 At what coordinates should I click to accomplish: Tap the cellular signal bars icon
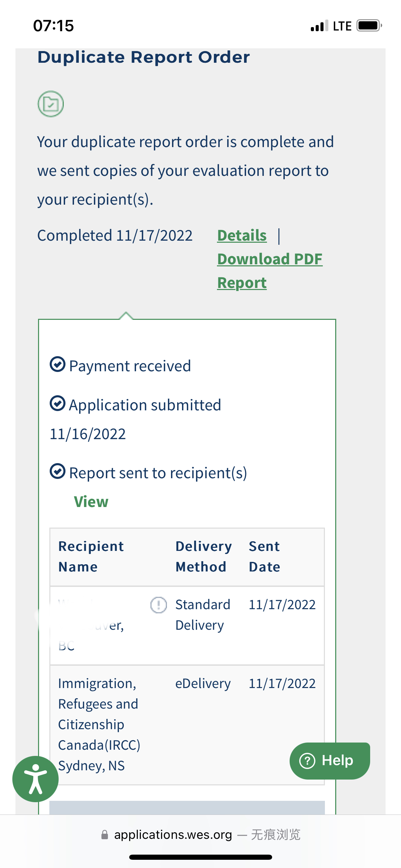[319, 26]
